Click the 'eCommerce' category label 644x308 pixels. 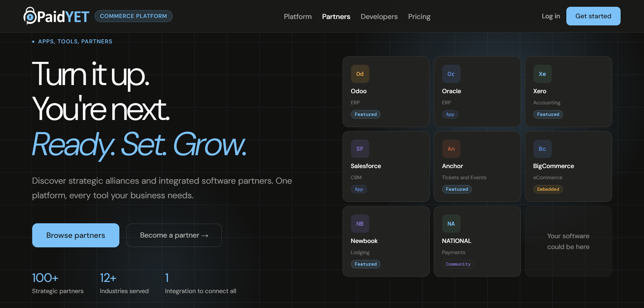(548, 178)
